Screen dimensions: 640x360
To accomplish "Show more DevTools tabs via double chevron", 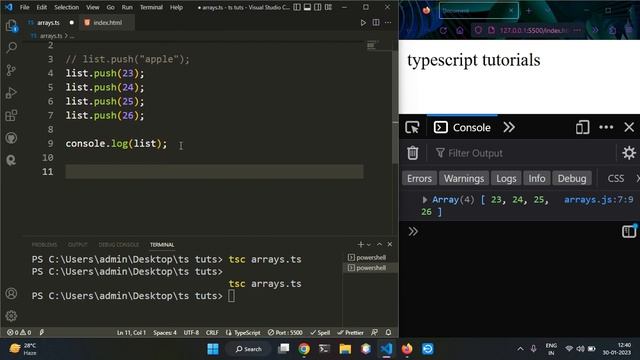I will 509,127.
